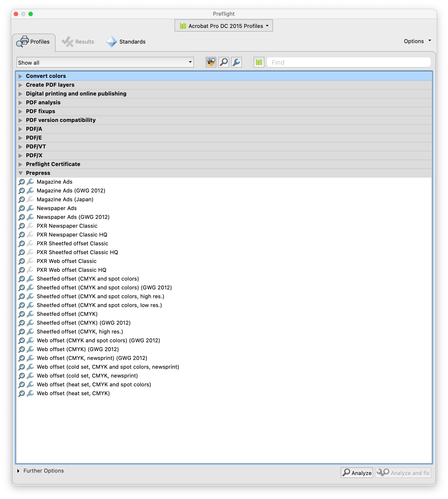Expand the PDF/A group
This screenshot has width=448, height=499.
tap(20, 129)
